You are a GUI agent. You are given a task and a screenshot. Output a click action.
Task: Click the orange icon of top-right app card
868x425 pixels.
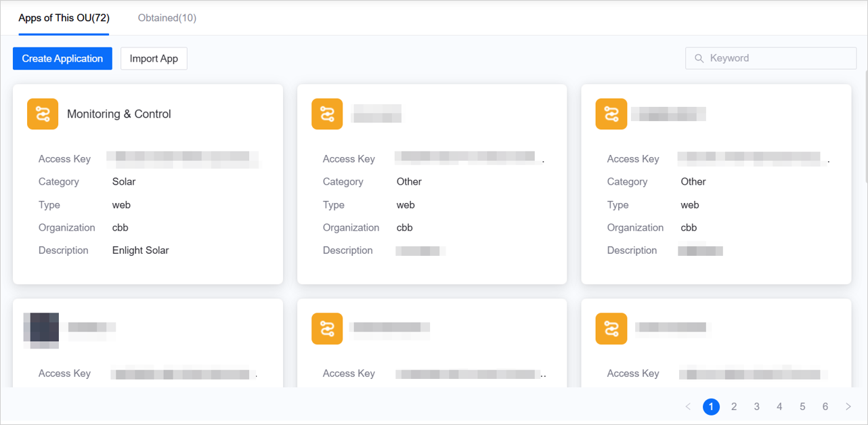[611, 114]
